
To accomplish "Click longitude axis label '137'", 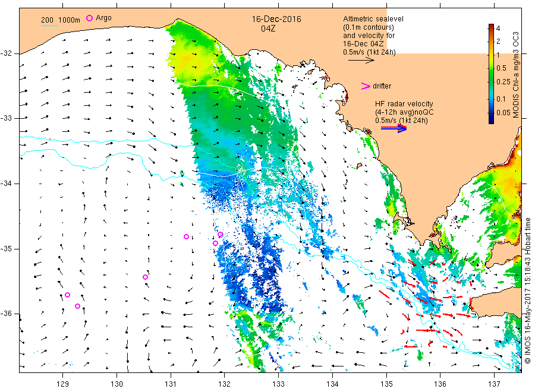I will click(494, 384).
